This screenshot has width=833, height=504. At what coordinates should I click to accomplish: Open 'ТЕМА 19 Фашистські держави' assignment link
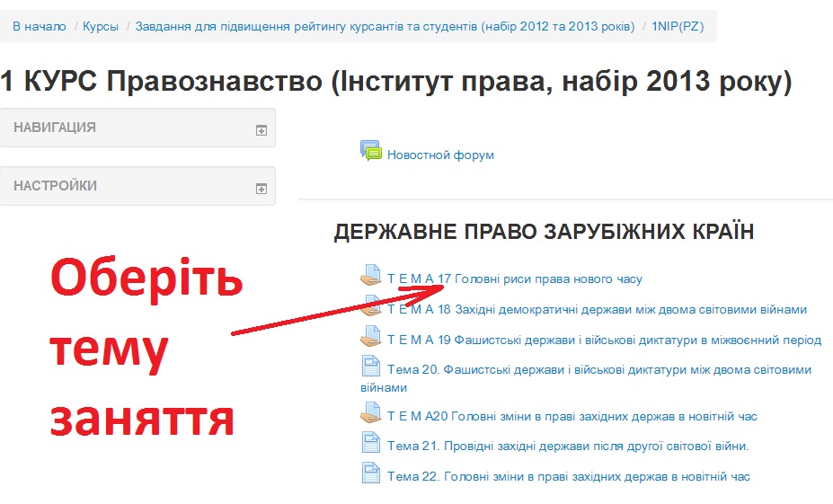click(x=605, y=340)
